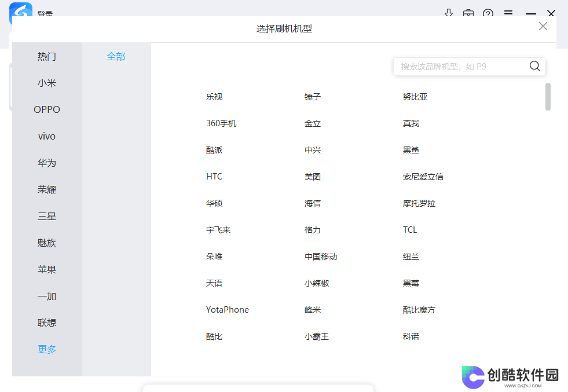Image resolution: width=568 pixels, height=392 pixels.
Task: Click 小辣椒 in the brand grid
Action: coord(317,283)
